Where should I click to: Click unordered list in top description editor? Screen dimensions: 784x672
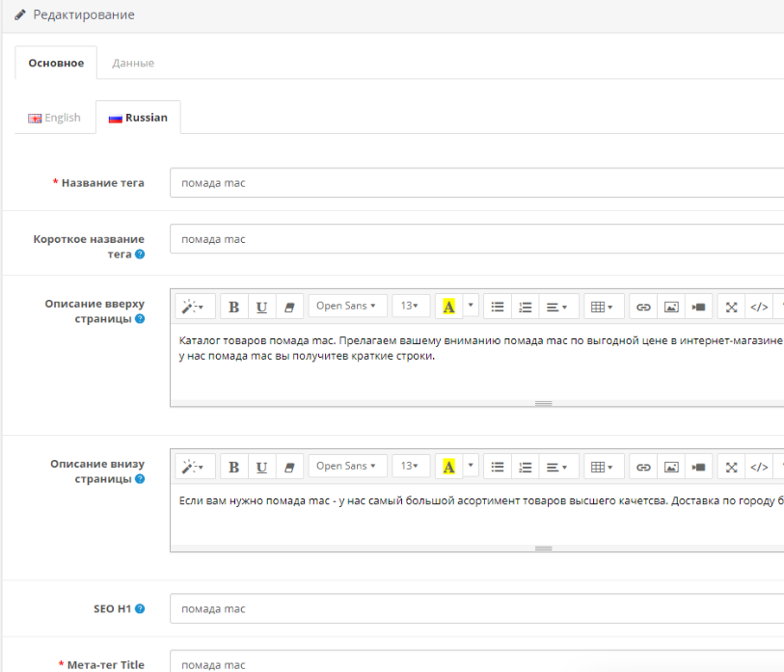[x=498, y=307]
